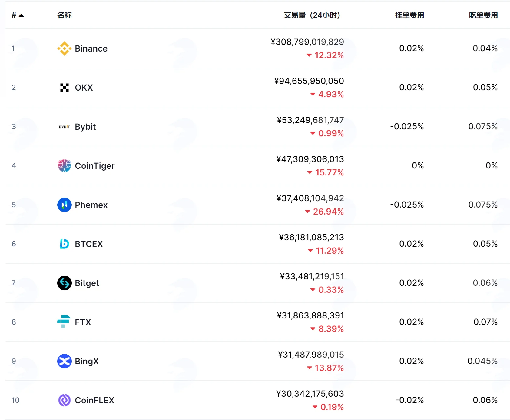Click the OKX logo icon
510x420 pixels.
pyautogui.click(x=64, y=88)
